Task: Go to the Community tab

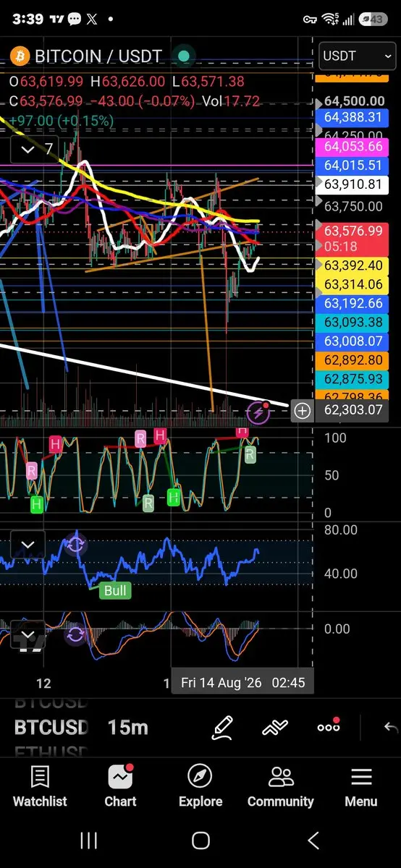Action: point(281,787)
